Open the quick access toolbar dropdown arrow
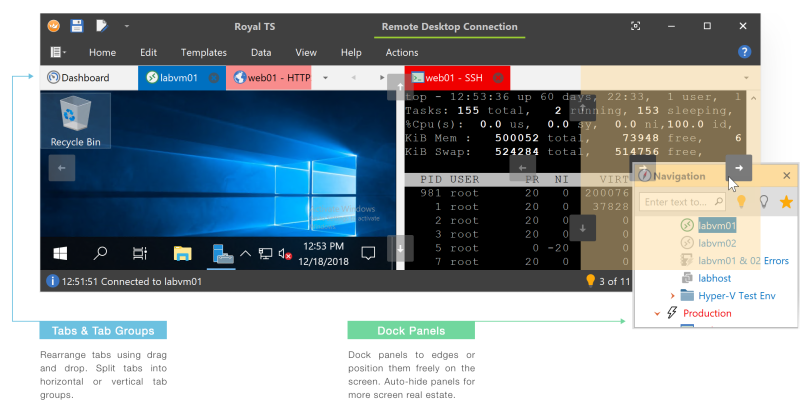Viewport: 800px width, 400px height. pos(126,26)
